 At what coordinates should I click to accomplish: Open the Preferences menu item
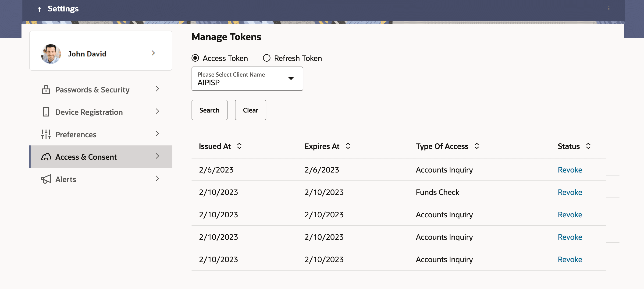76,134
